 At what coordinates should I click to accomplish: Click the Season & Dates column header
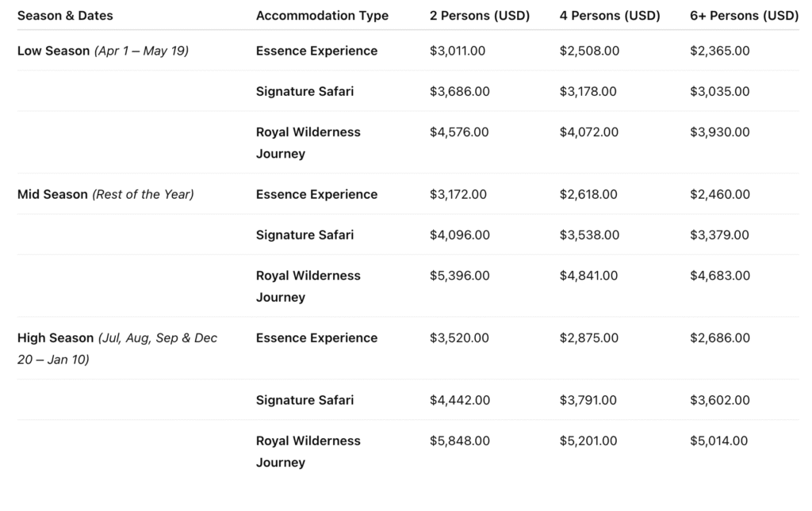pos(65,16)
